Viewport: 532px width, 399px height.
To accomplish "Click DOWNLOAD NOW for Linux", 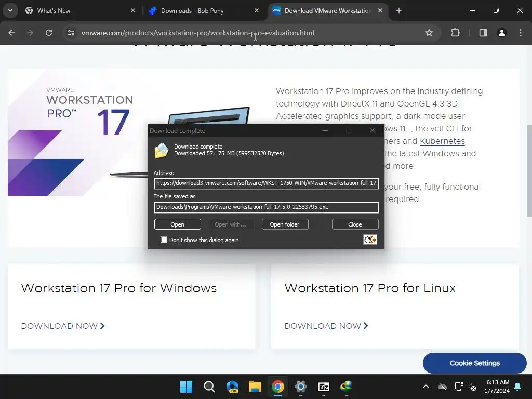I will [x=326, y=326].
